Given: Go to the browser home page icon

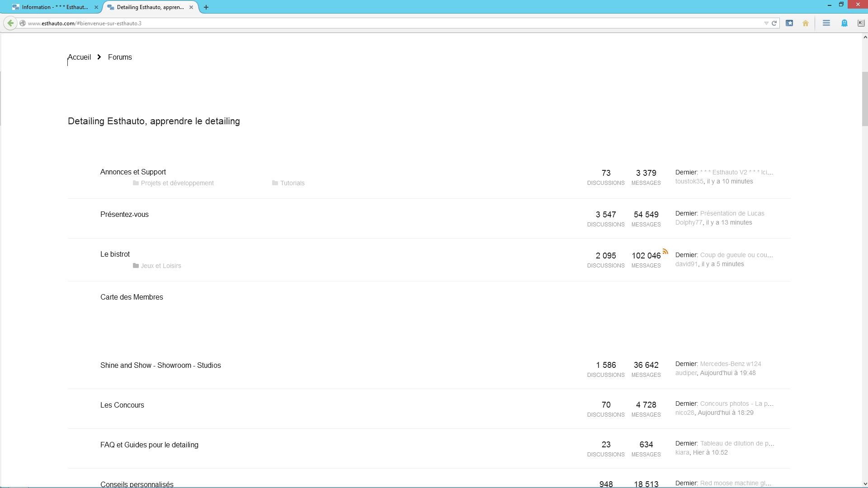Looking at the screenshot, I should [806, 23].
